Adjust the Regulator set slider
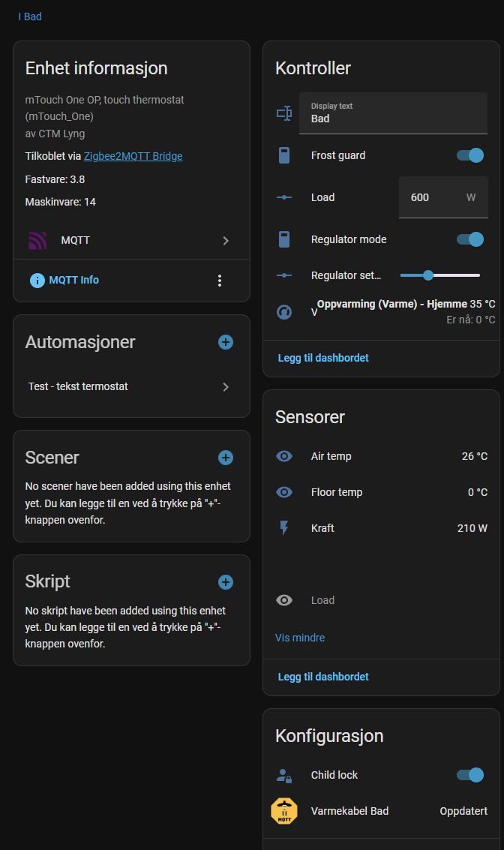Image resolution: width=504 pixels, height=850 pixels. click(x=439, y=275)
